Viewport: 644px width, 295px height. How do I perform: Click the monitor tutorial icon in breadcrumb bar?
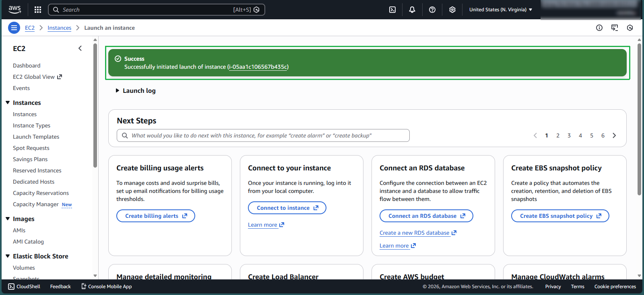(615, 28)
